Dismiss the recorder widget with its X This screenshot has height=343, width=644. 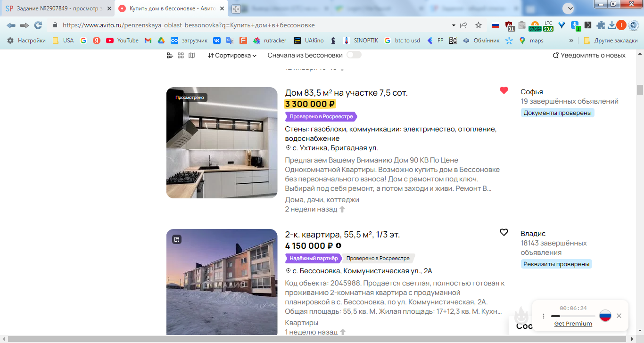(619, 316)
